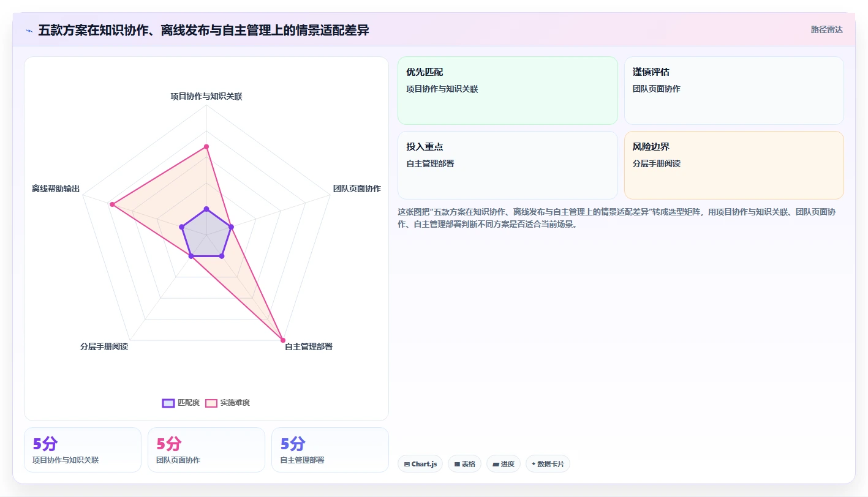
Task: Click 匹配度 point on 团队页面协作 axis
Action: tap(231, 227)
